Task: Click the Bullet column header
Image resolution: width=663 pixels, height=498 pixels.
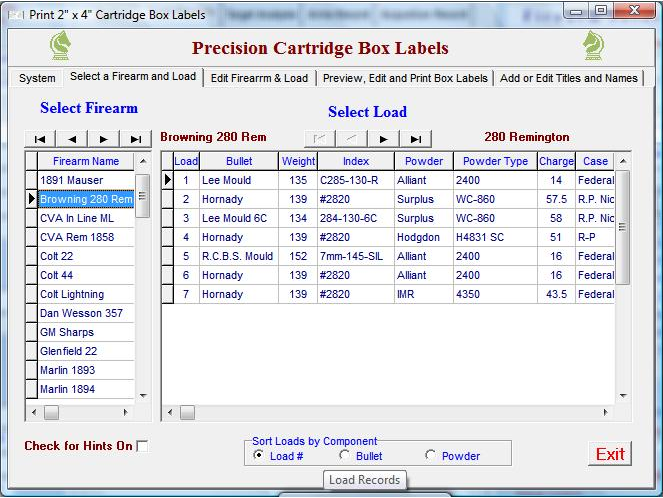Action: click(239, 161)
